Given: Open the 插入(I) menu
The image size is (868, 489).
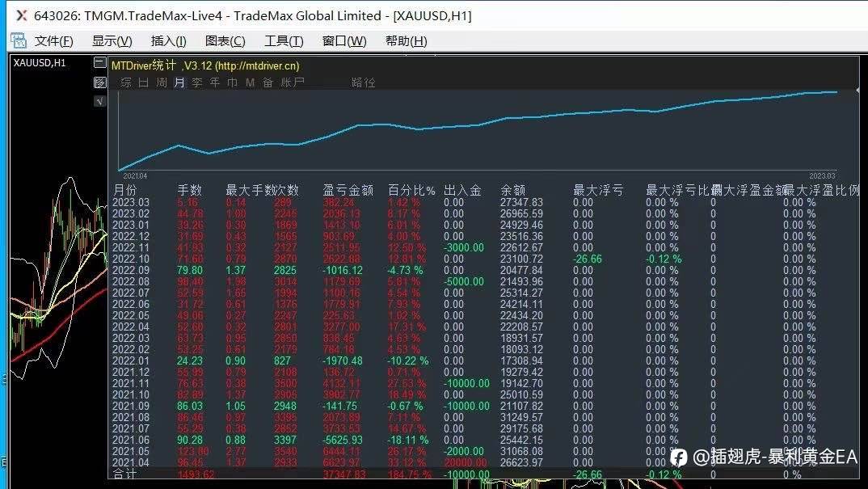Looking at the screenshot, I should [x=168, y=41].
